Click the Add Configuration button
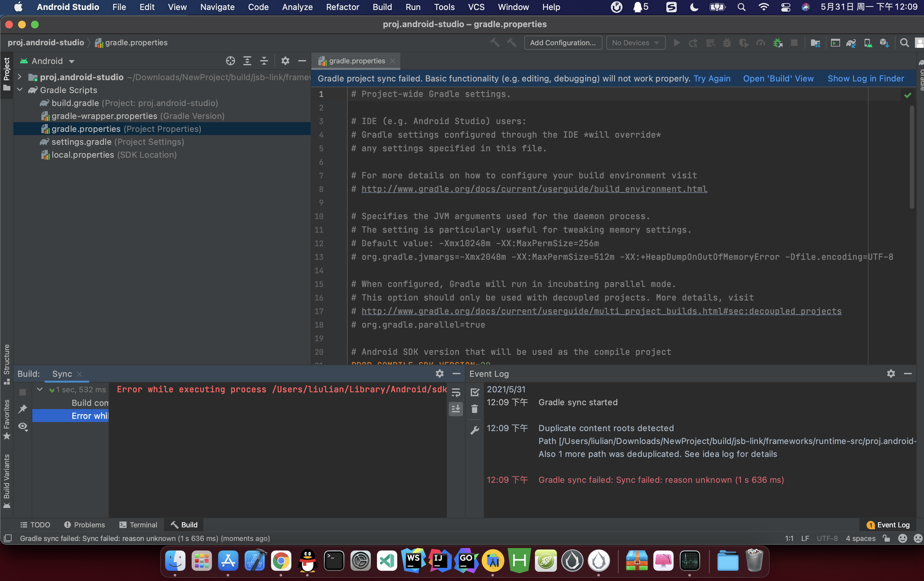This screenshot has height=581, width=924. coord(562,43)
